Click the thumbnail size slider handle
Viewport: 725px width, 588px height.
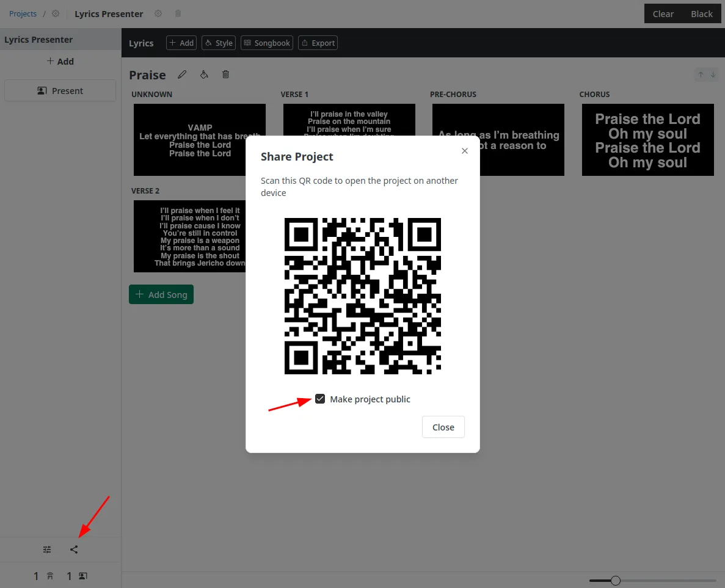tap(616, 581)
